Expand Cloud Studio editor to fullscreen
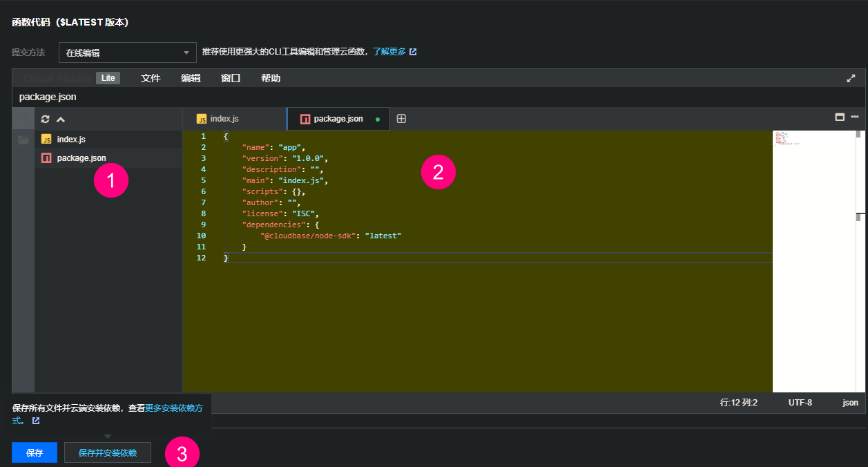The height and width of the screenshot is (467, 868). coord(851,78)
